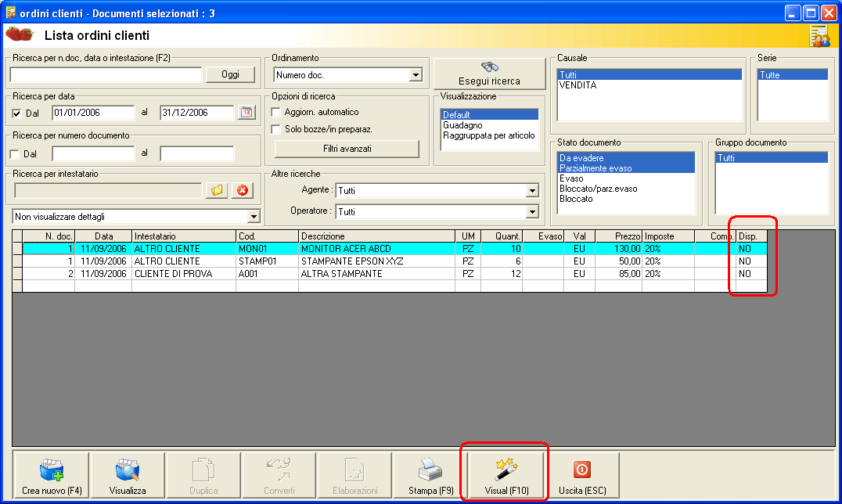The image size is (842, 504).
Task: Click the price 130,00 cell
Action: pos(619,249)
